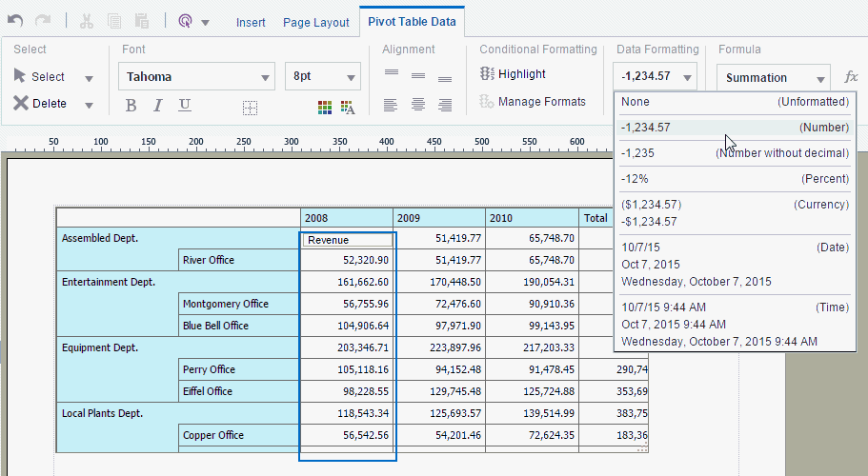Toggle Italic text formatting
This screenshot has width=868, height=476.
pyautogui.click(x=157, y=106)
